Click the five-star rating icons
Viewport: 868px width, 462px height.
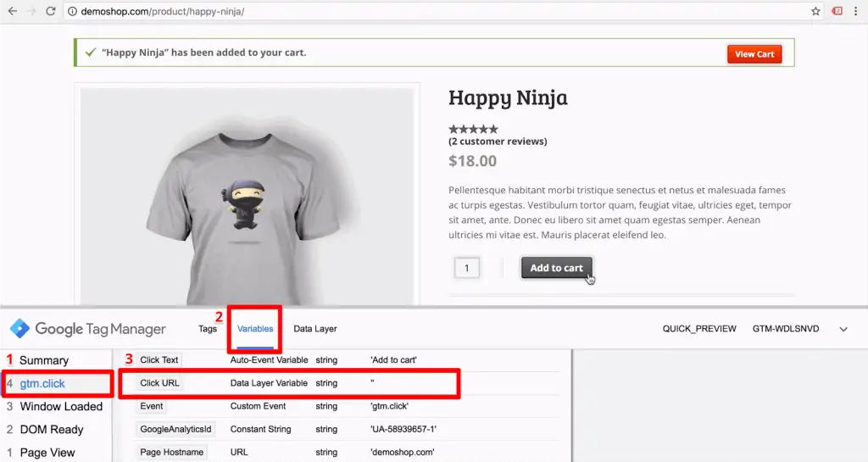click(x=473, y=129)
